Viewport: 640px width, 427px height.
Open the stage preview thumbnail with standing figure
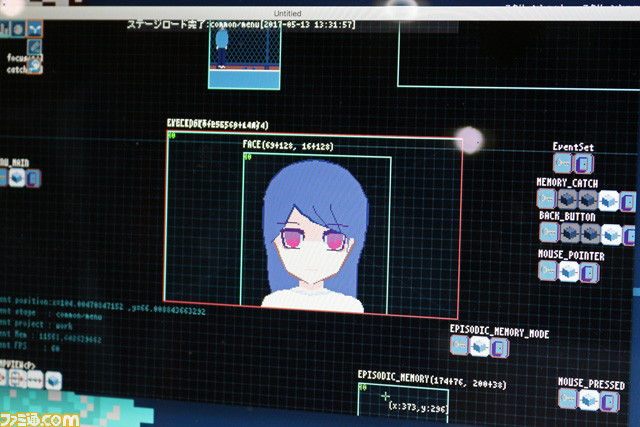[244, 56]
